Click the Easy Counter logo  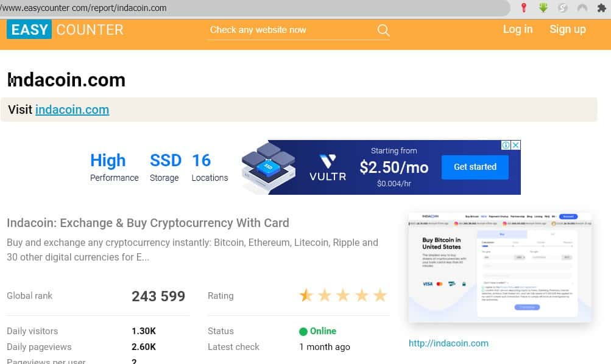point(65,29)
